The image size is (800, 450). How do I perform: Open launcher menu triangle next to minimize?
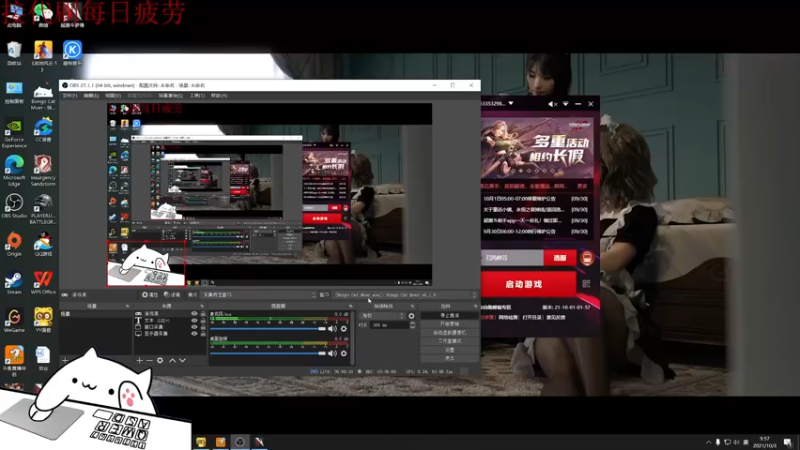click(565, 104)
